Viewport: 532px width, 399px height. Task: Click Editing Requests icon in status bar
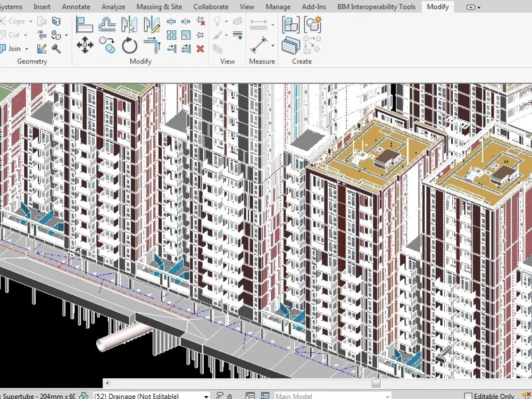pos(220,396)
